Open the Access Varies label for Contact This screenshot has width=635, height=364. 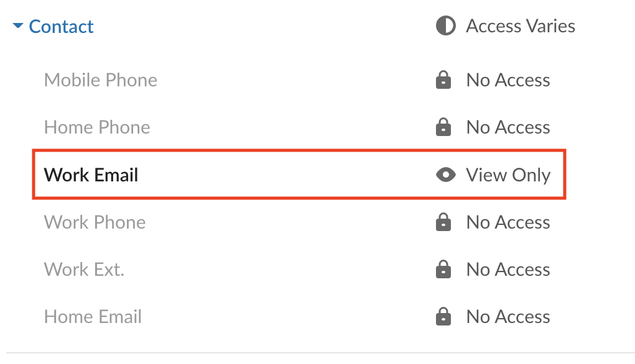click(x=521, y=26)
